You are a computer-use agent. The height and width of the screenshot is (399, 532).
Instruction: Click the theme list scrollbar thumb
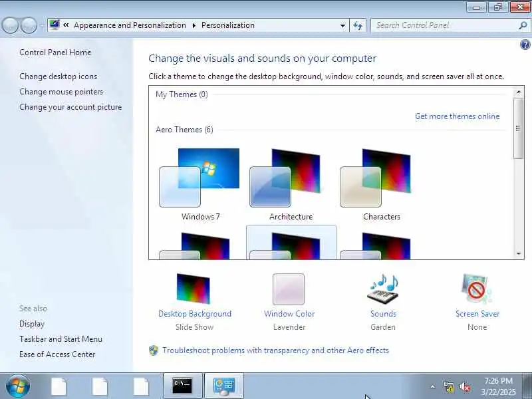tap(518, 128)
